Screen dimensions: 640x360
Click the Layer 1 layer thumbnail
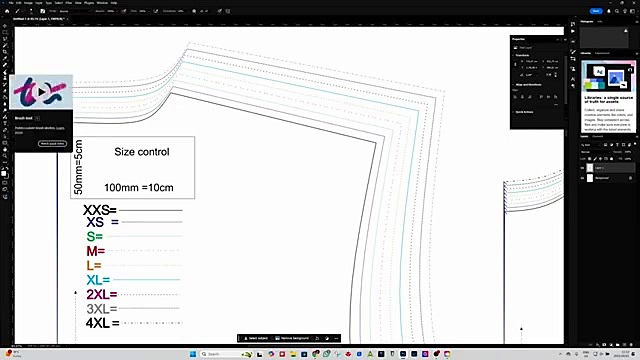point(590,168)
